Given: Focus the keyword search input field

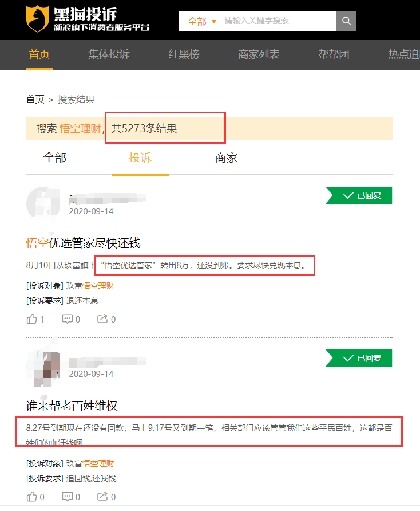Looking at the screenshot, I should click(x=278, y=21).
